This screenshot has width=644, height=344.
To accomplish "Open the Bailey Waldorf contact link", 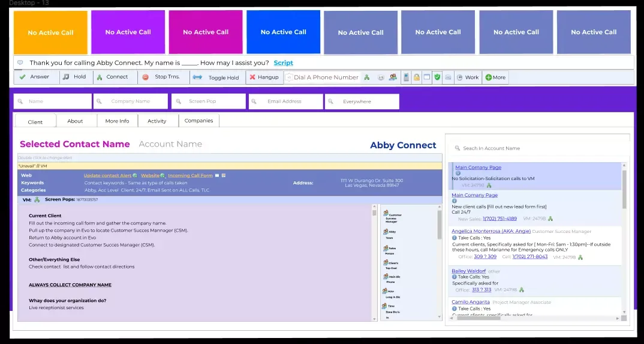I will click(469, 271).
